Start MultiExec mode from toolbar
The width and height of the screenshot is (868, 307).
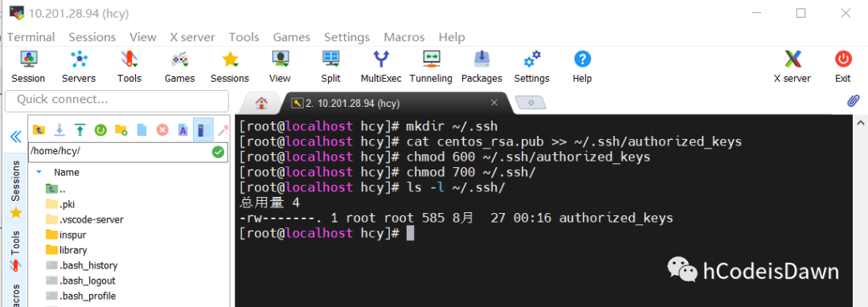click(x=381, y=67)
